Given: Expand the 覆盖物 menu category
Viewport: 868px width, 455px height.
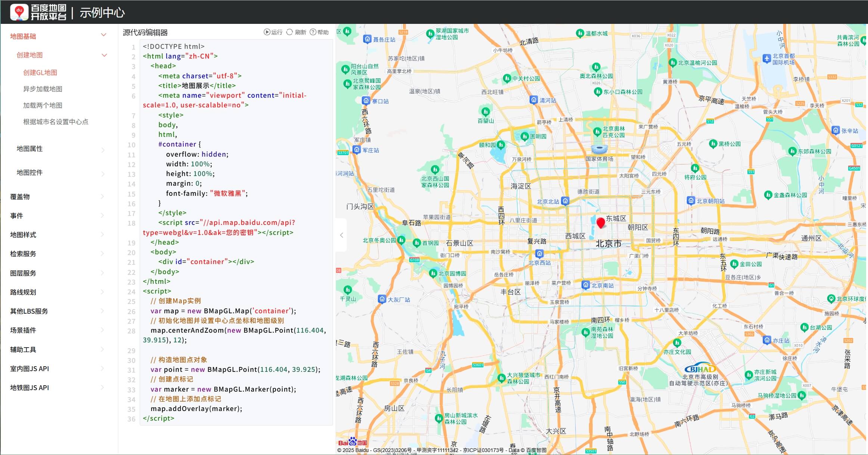Looking at the screenshot, I should pos(20,197).
